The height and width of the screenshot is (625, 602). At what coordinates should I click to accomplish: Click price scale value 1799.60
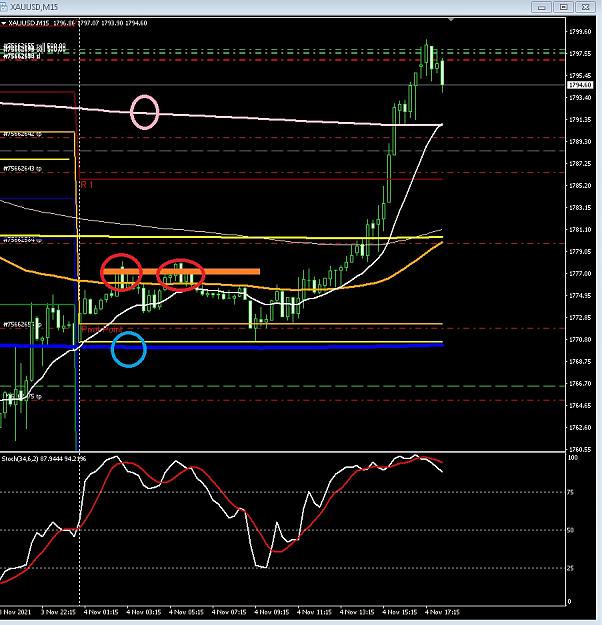pos(580,31)
